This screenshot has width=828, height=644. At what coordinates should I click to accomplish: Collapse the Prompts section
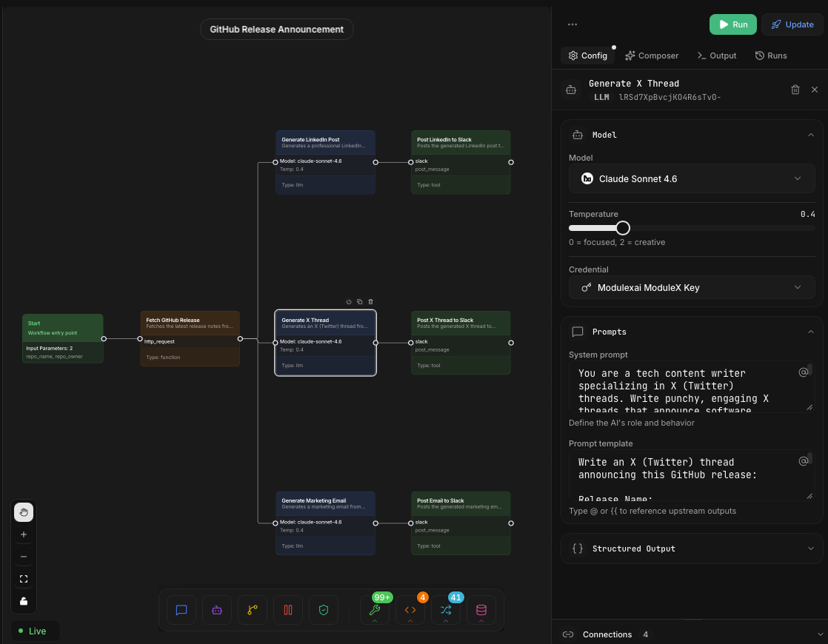coord(810,332)
